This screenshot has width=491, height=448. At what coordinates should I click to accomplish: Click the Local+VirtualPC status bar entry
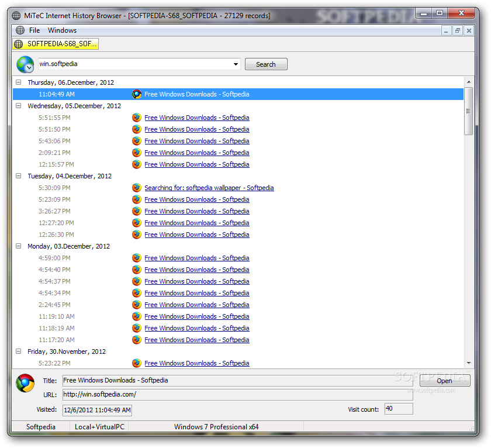point(99,427)
